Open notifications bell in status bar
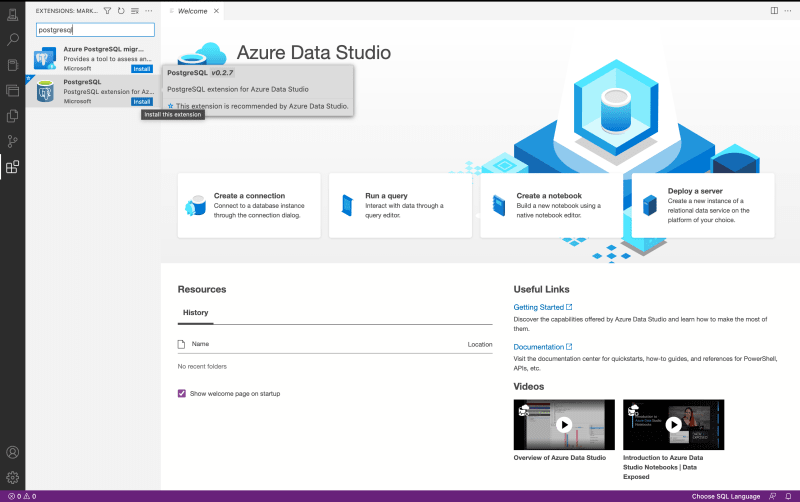Image resolution: width=800 pixels, height=502 pixels. tap(788, 496)
